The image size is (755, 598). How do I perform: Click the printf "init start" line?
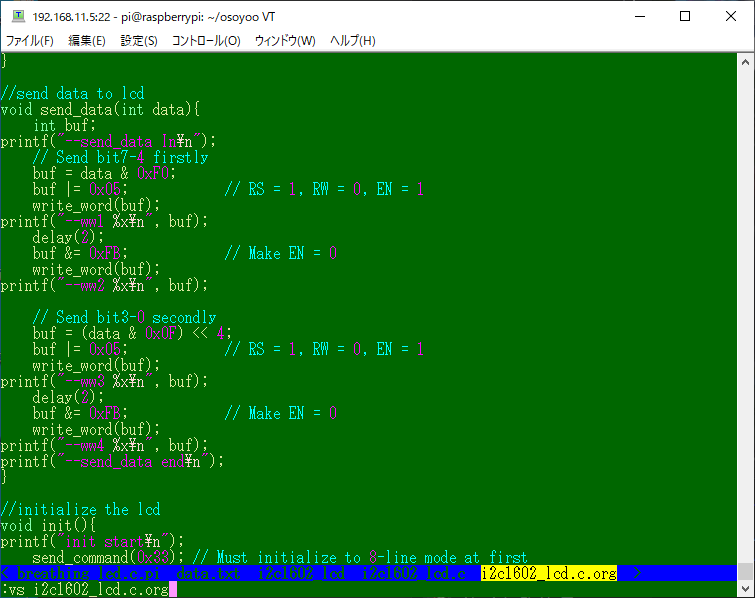point(92,541)
